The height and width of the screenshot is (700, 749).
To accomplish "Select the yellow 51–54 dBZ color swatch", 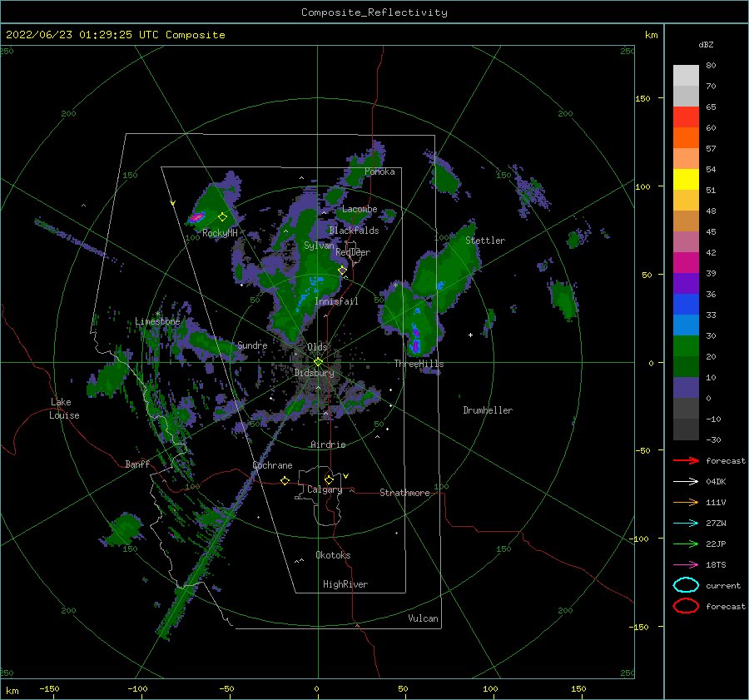I will [686, 180].
